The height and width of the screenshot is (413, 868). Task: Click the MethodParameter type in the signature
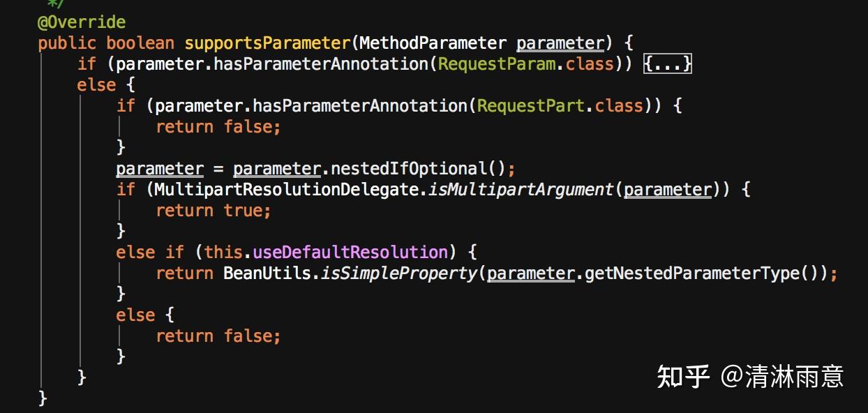[x=433, y=43]
